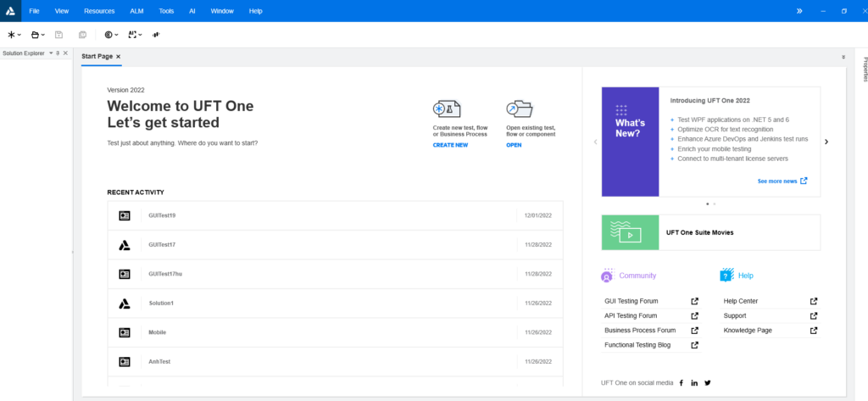Click external link icon beside Knowledge Page
Image resolution: width=868 pixels, height=401 pixels.
pyautogui.click(x=814, y=330)
